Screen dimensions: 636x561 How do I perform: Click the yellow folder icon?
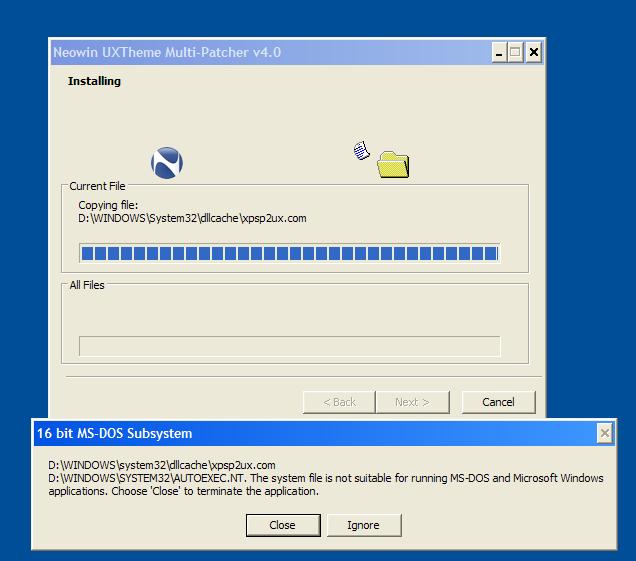[393, 165]
